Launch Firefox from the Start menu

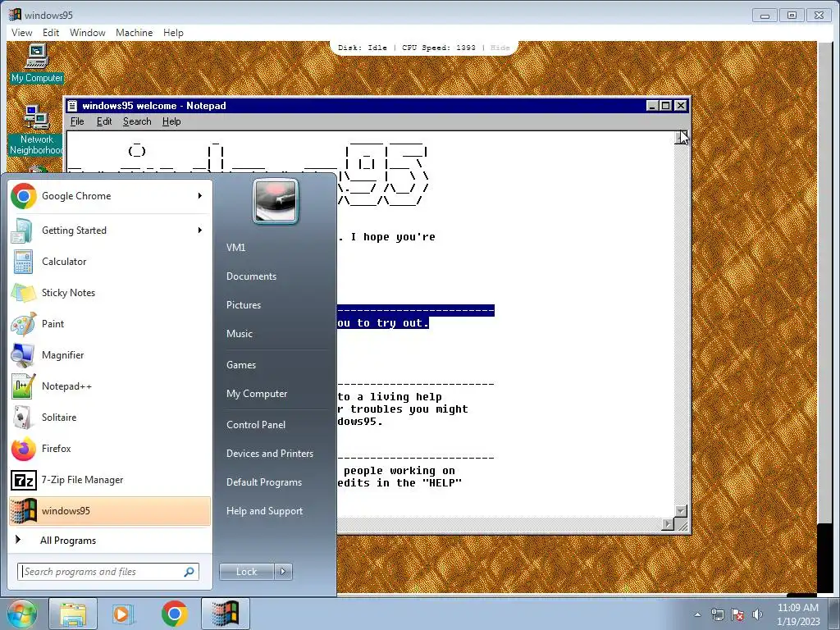110,449
